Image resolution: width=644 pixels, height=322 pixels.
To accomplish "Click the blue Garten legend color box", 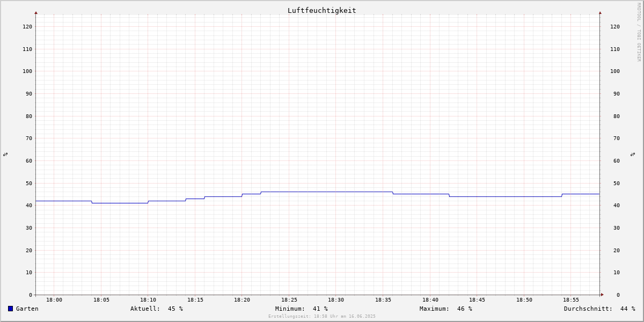I will pyautogui.click(x=10, y=309).
